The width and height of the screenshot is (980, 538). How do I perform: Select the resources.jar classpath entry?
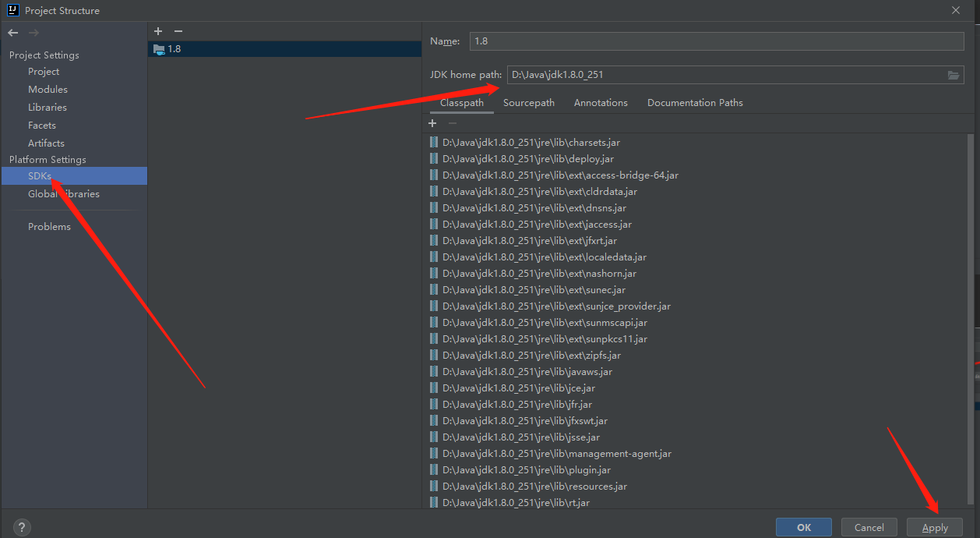point(534,487)
